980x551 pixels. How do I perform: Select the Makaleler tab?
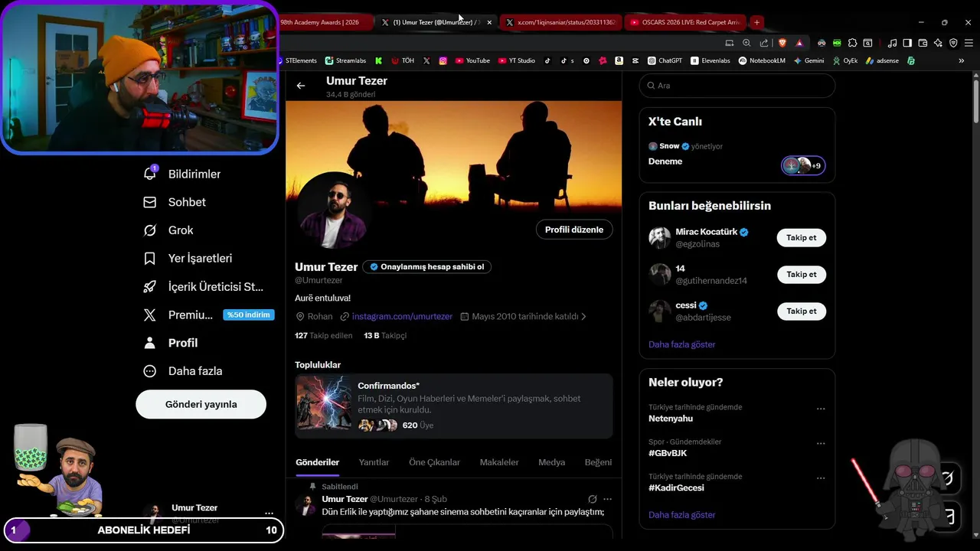click(x=499, y=462)
